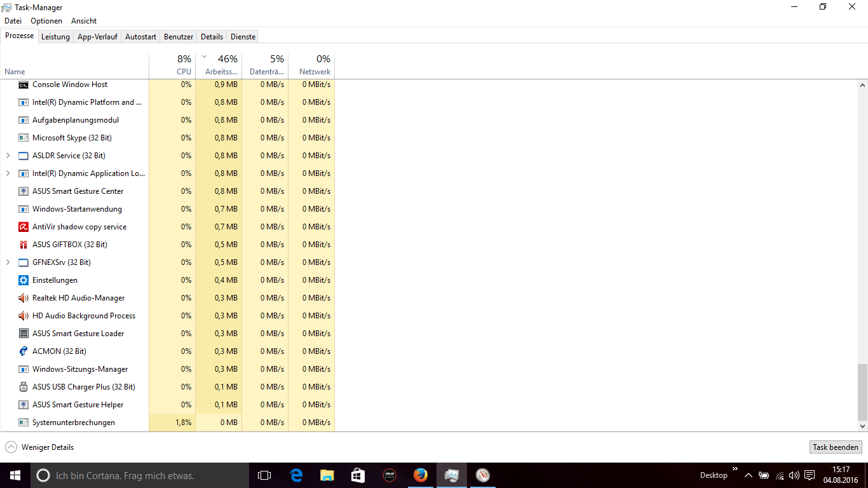Viewport: 868px width, 488px height.
Task: Switch to the Leistung tab
Action: tap(55, 37)
